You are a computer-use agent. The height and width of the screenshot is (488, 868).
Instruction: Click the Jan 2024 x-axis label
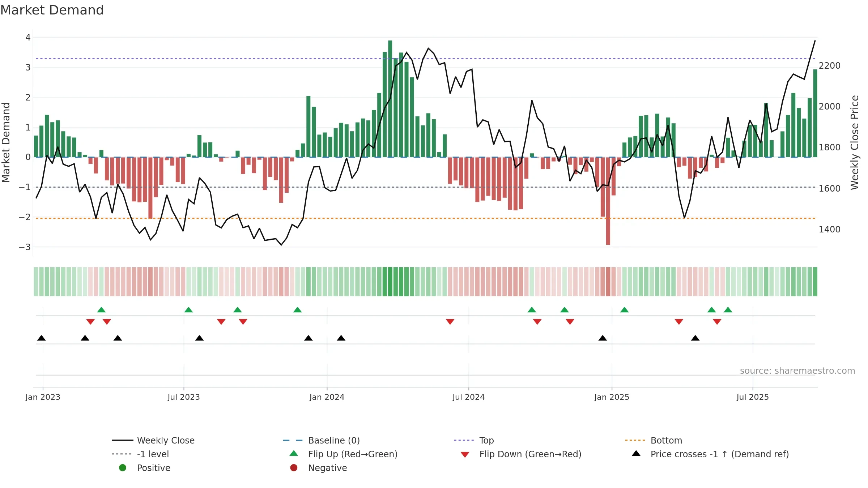pos(327,397)
